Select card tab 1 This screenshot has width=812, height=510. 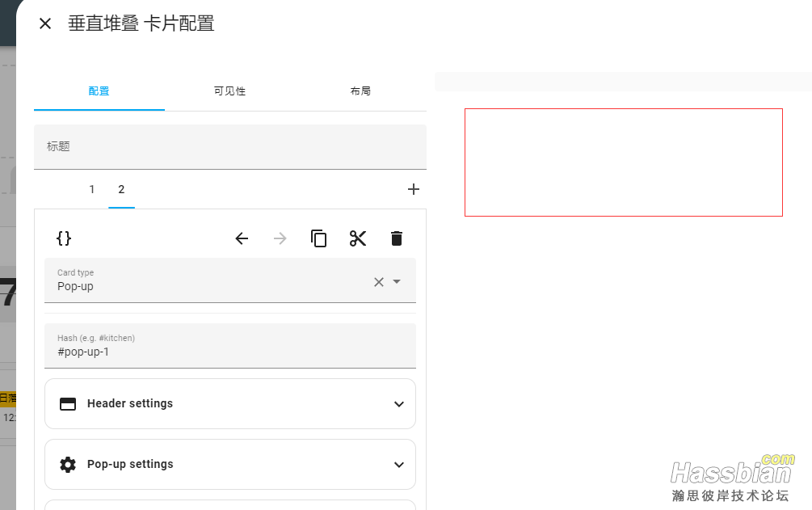tap(92, 190)
